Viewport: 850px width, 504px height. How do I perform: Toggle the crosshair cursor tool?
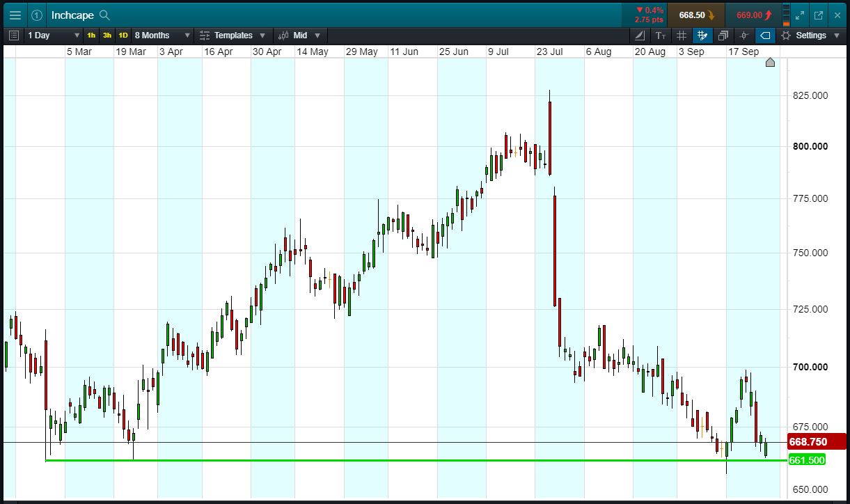tap(744, 36)
